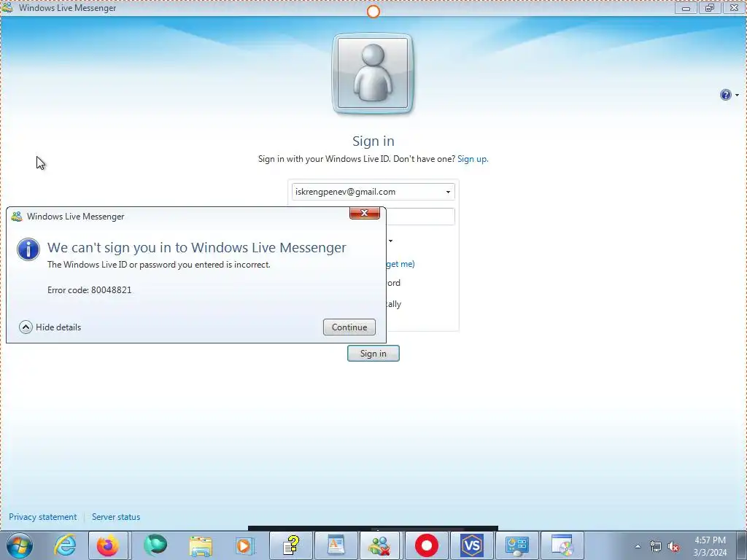Click the network tray icon
Image resolution: width=747 pixels, height=560 pixels.
pyautogui.click(x=656, y=546)
